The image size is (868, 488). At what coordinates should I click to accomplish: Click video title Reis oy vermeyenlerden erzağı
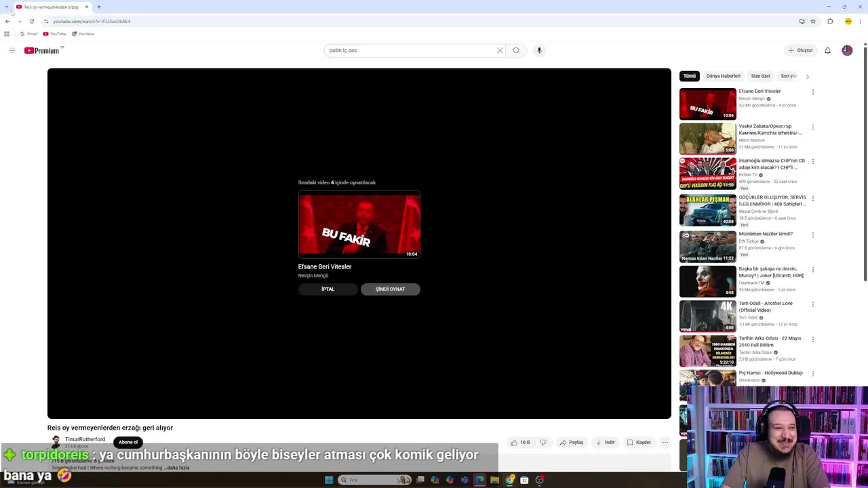tap(110, 428)
